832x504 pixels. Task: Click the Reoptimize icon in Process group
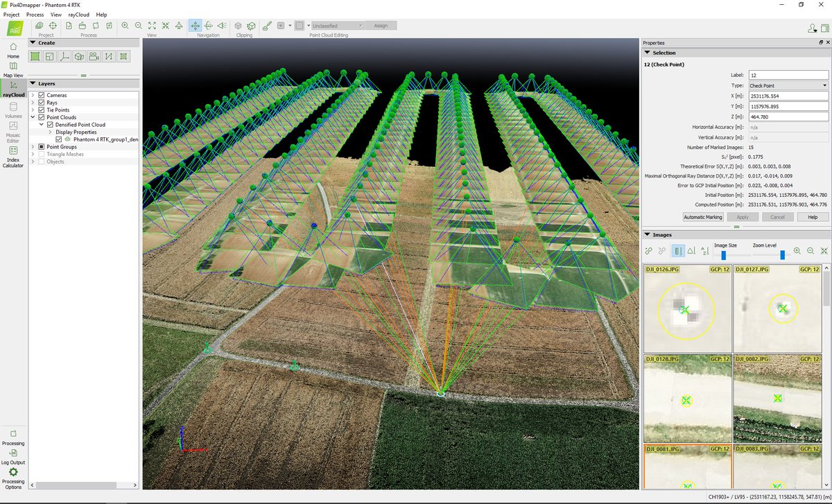tap(95, 26)
